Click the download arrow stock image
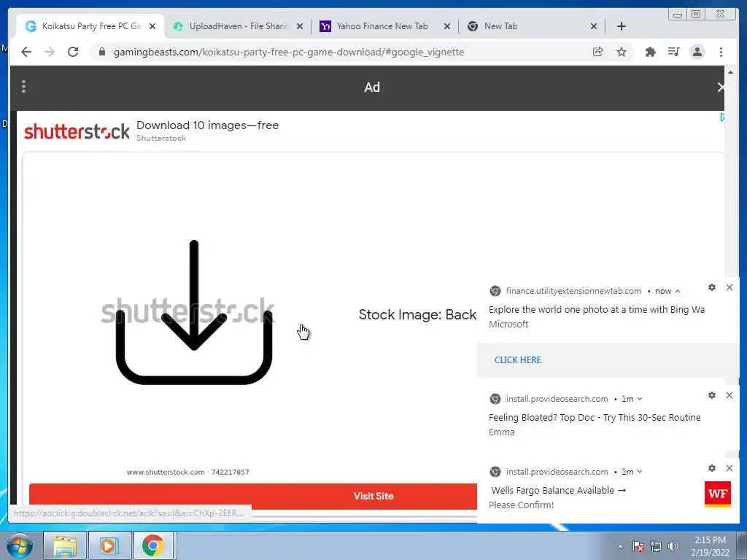 tap(193, 312)
